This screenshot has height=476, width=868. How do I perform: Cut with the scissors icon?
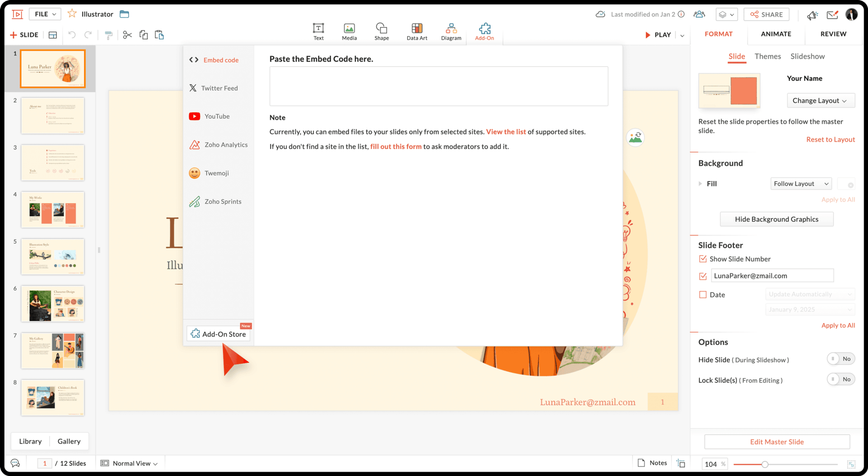(127, 35)
